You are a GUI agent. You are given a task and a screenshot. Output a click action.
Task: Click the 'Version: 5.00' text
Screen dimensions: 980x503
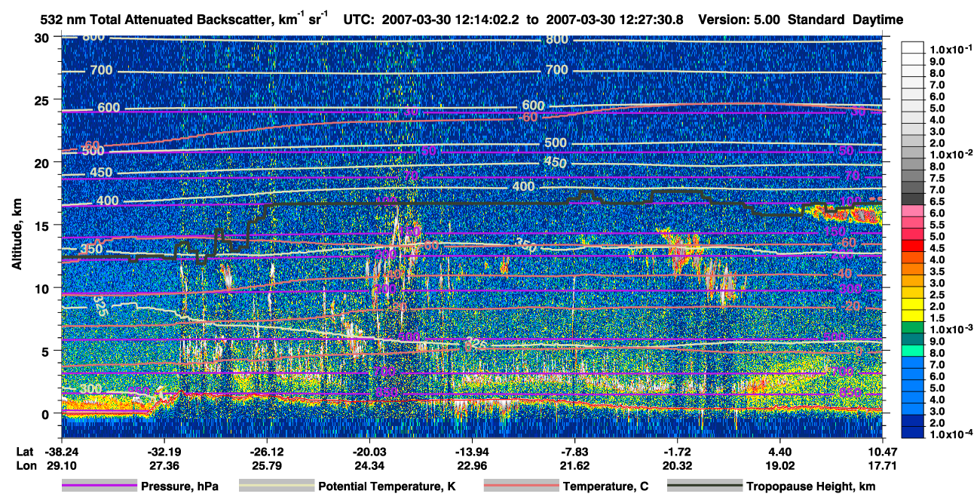[x=740, y=20]
